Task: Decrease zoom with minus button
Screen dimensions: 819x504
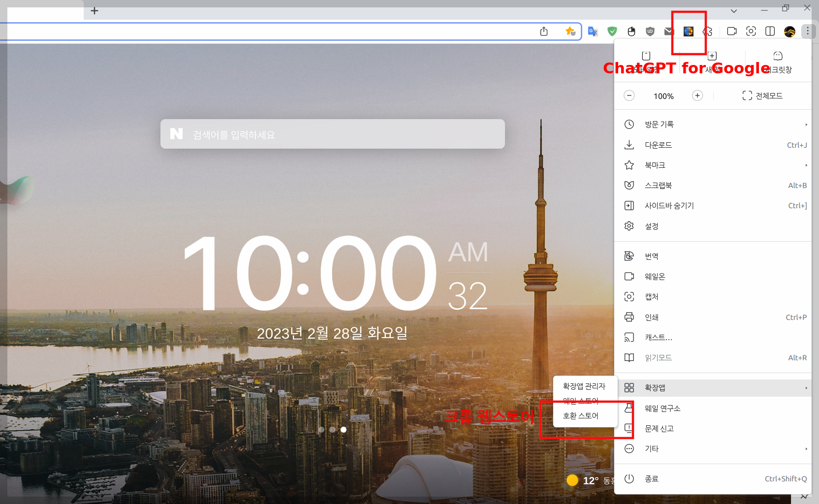Action: [x=629, y=95]
